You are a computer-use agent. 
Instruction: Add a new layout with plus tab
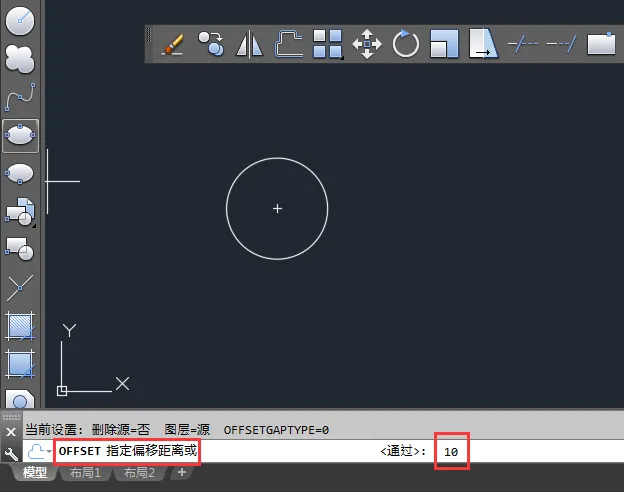click(x=182, y=472)
